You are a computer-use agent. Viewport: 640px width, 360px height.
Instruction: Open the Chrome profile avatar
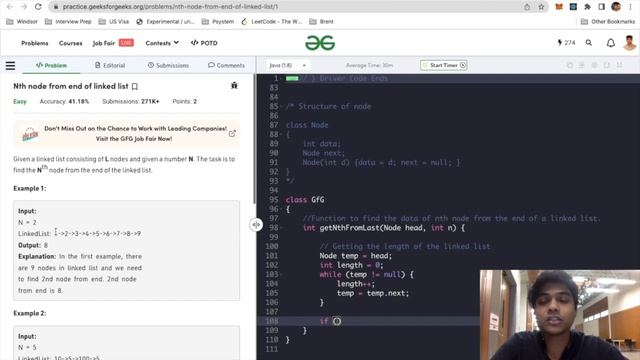pos(616,7)
